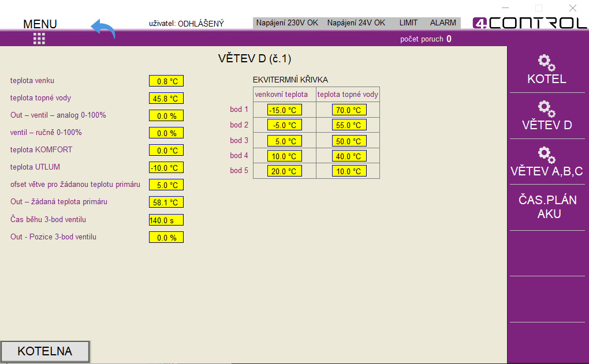The width and height of the screenshot is (589, 364).
Task: Edit bod 2 venkovní teplota -5.0 °C
Action: [x=284, y=125]
